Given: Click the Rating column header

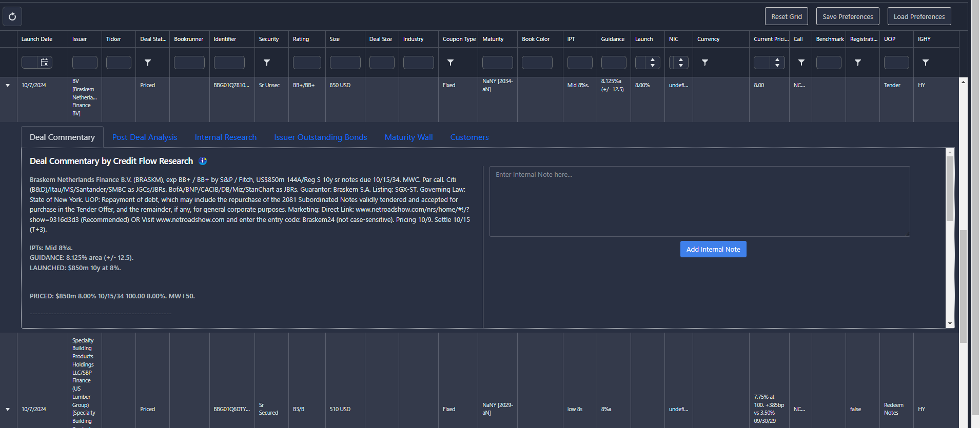Looking at the screenshot, I should [x=301, y=39].
